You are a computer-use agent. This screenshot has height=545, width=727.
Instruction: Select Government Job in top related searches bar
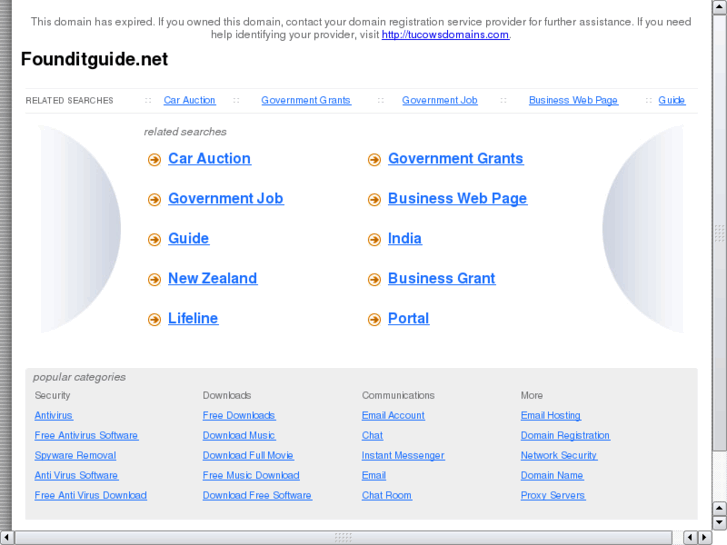pyautogui.click(x=439, y=100)
